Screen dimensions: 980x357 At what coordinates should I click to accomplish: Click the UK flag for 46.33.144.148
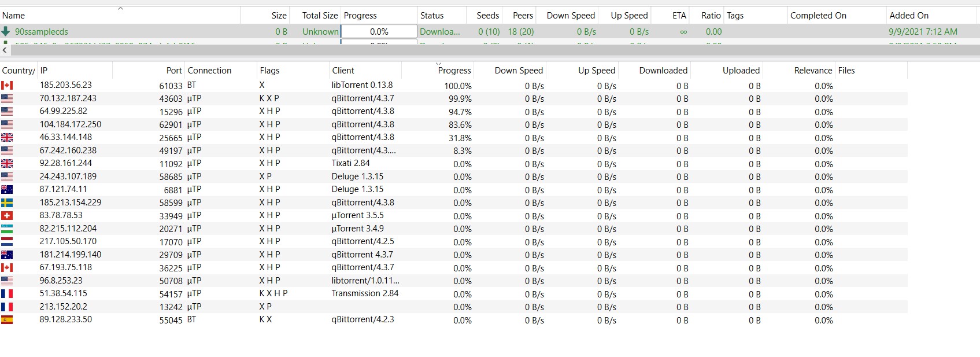coord(7,137)
